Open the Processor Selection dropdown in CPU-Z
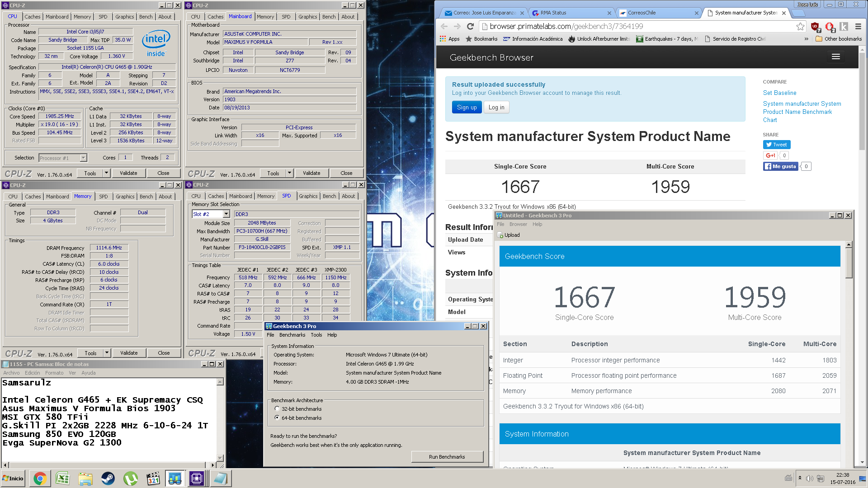This screenshot has height=488, width=868. coord(83,158)
